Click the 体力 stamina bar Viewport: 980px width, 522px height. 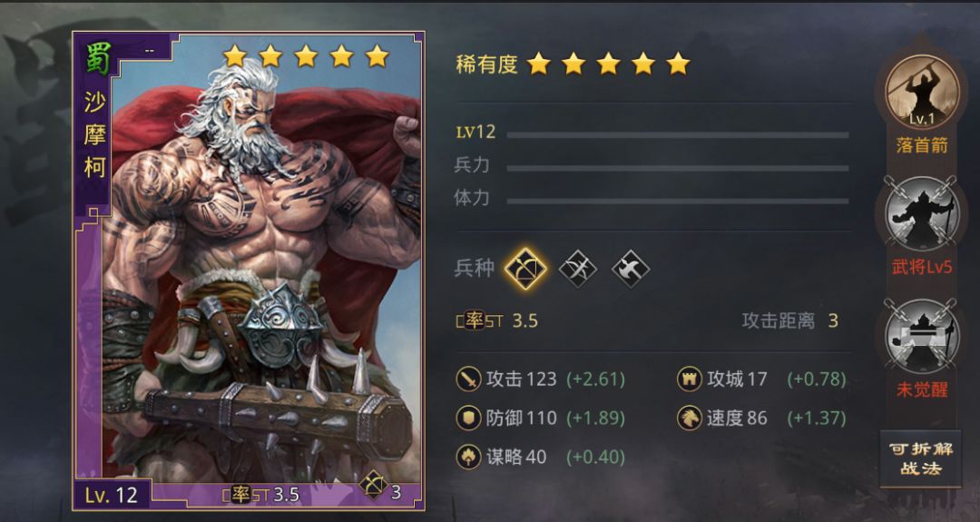click(678, 202)
